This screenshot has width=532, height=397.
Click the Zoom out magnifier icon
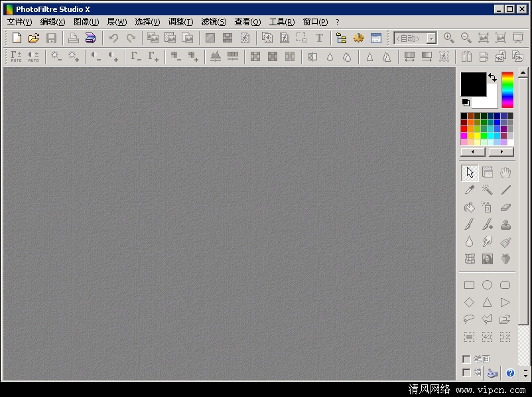(x=466, y=38)
